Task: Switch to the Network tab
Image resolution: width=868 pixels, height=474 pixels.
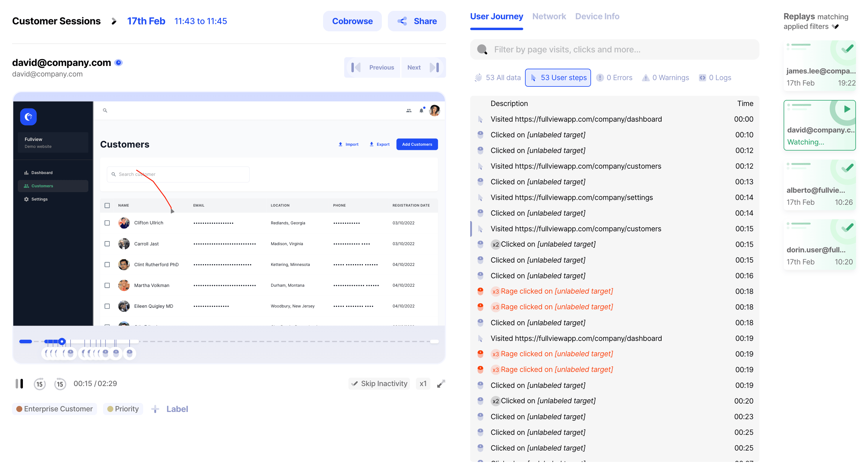Action: coord(549,16)
